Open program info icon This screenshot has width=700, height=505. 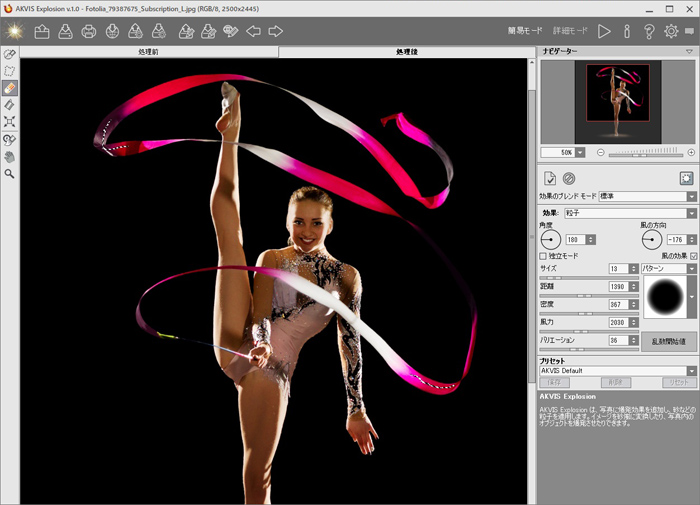(627, 31)
